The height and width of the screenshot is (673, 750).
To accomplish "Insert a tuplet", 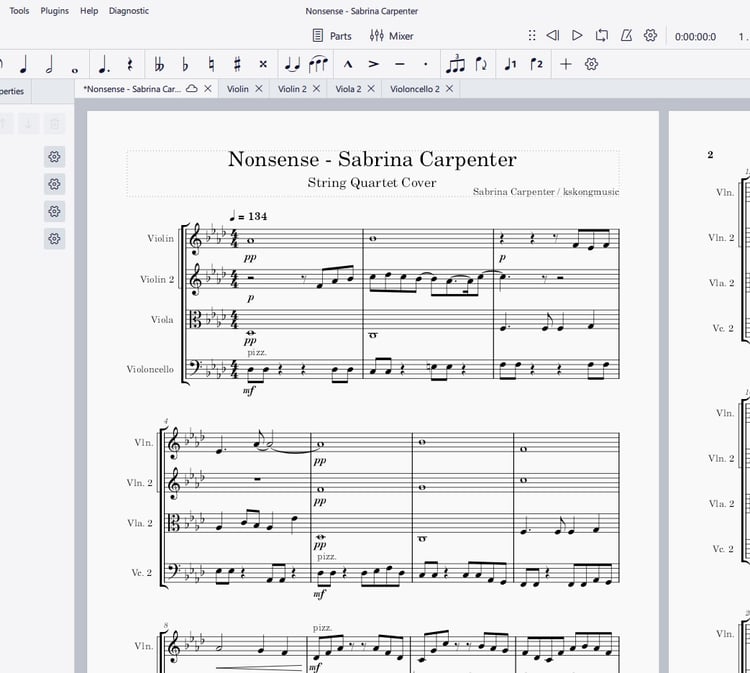I will point(455,64).
